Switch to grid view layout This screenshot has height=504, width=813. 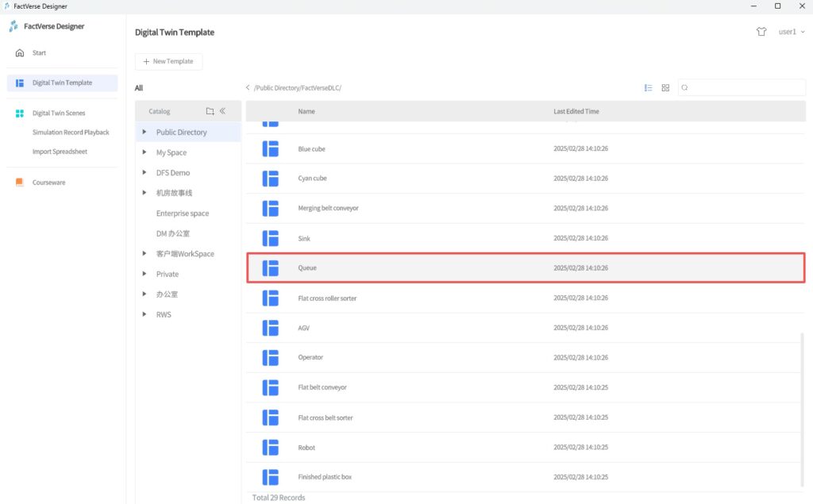(x=665, y=88)
